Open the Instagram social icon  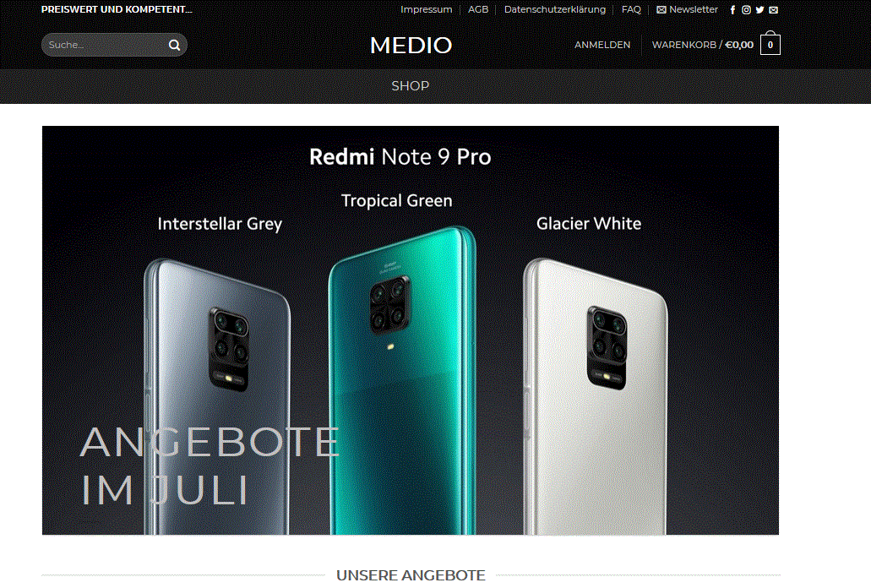pyautogui.click(x=747, y=10)
